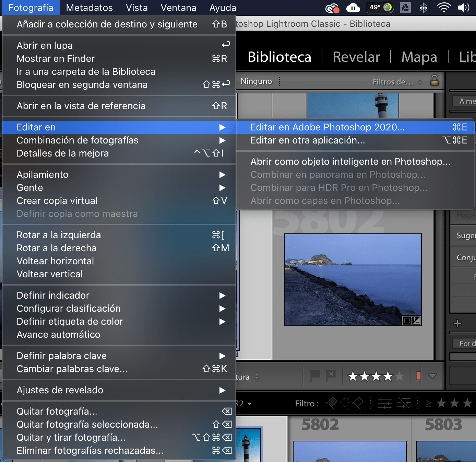
Task: Click the plus icon in right panel
Action: coord(457,323)
